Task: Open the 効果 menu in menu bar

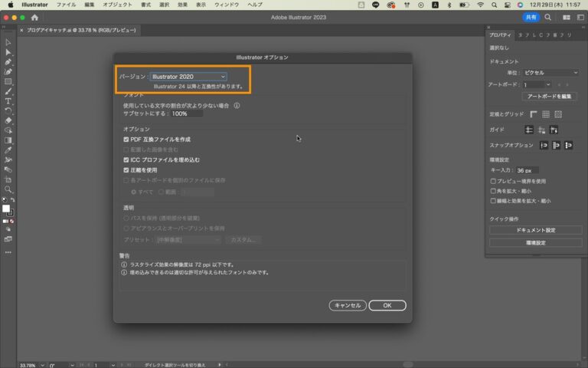Action: click(182, 5)
